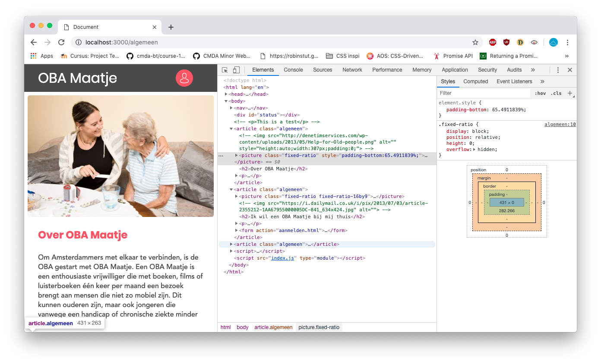Go back to previous page
Image resolution: width=601 pixels, height=364 pixels.
point(34,42)
